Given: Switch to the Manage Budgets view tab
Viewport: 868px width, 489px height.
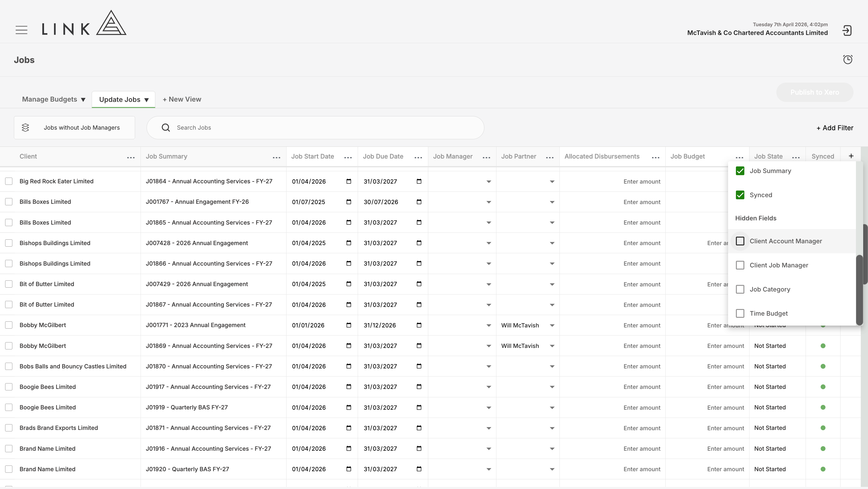Looking at the screenshot, I should click(49, 99).
